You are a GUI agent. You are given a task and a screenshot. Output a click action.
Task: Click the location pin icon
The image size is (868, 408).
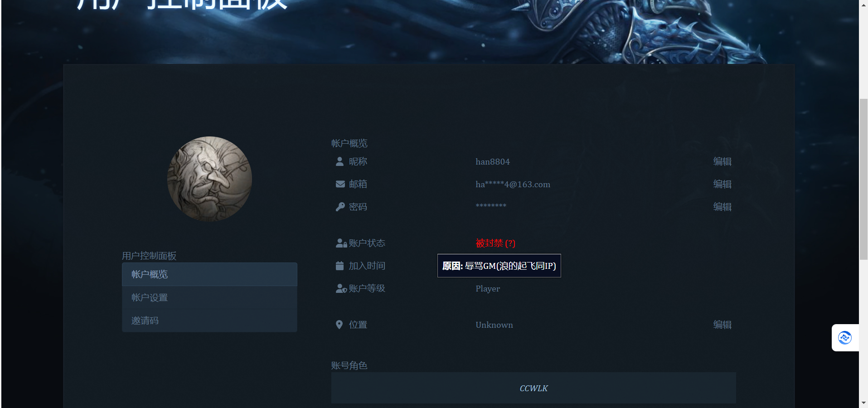(339, 325)
